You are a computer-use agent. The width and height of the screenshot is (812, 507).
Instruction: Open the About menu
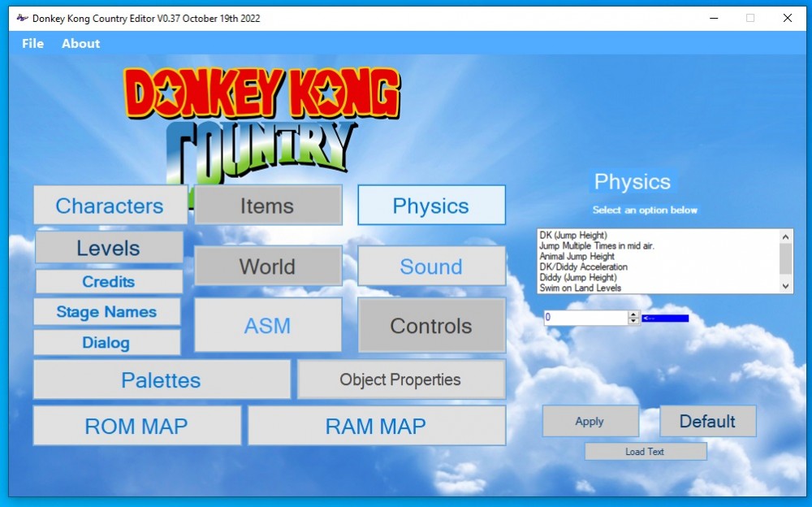click(80, 44)
